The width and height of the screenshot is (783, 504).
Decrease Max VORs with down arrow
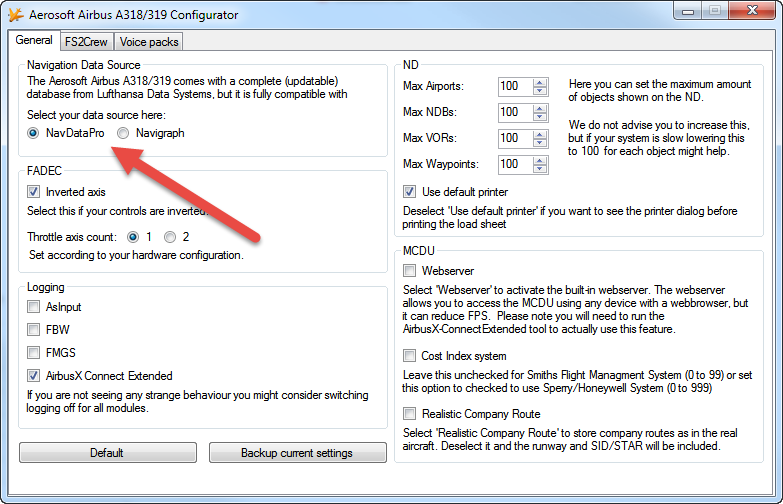coord(540,143)
